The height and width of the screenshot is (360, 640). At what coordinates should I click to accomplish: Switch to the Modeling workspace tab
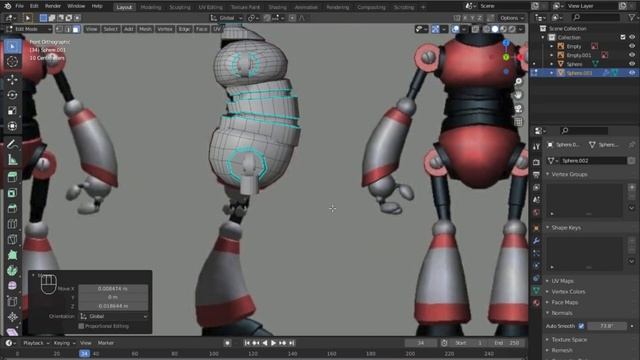pos(151,7)
